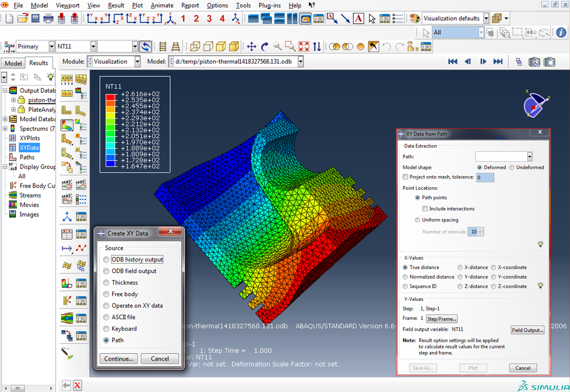Click the Create XY Data toolbox icon

point(67,234)
